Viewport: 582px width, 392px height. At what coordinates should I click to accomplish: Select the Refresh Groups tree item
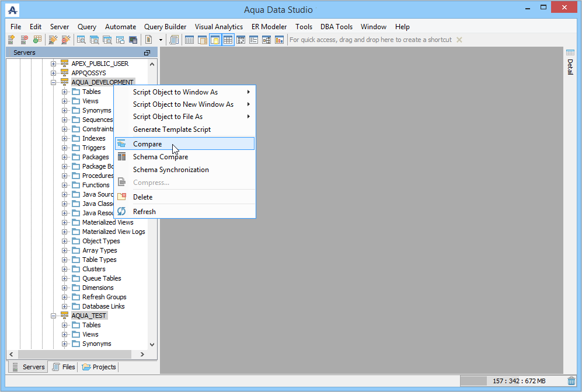click(104, 297)
